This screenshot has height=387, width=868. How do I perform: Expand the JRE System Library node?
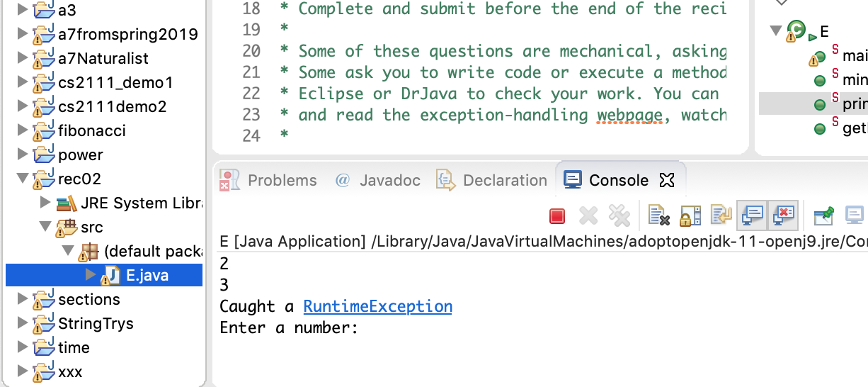pyautogui.click(x=45, y=203)
